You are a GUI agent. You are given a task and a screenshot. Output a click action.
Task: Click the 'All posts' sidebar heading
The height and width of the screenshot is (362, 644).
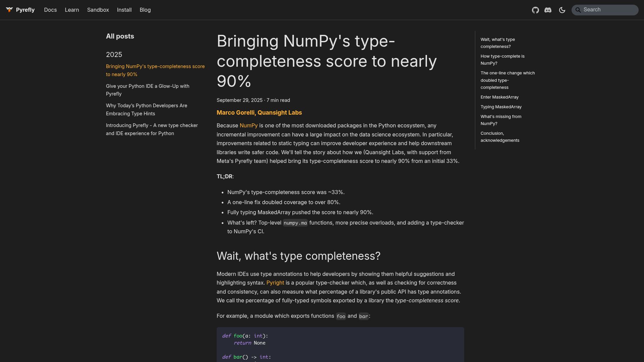pyautogui.click(x=120, y=36)
